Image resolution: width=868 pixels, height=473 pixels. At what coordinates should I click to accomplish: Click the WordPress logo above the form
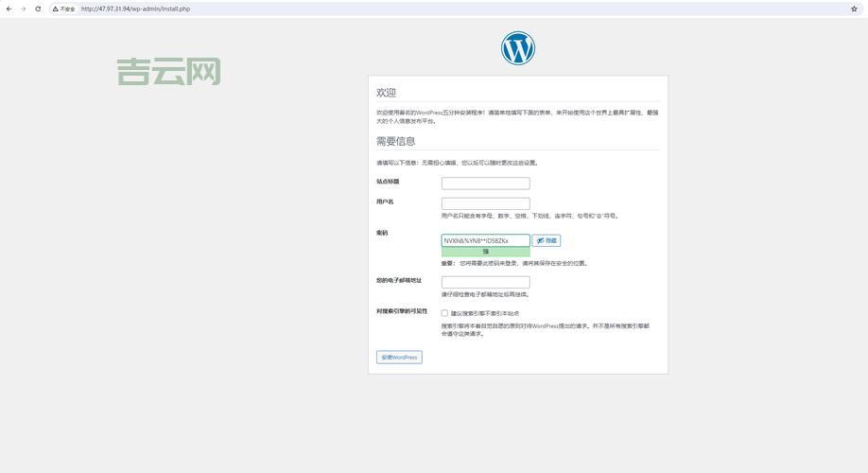pyautogui.click(x=517, y=48)
